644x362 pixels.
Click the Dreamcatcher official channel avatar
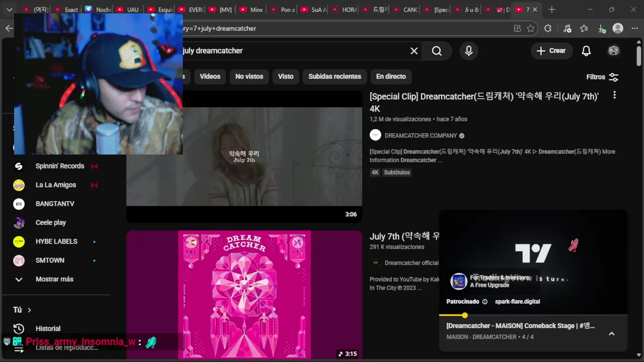375,263
